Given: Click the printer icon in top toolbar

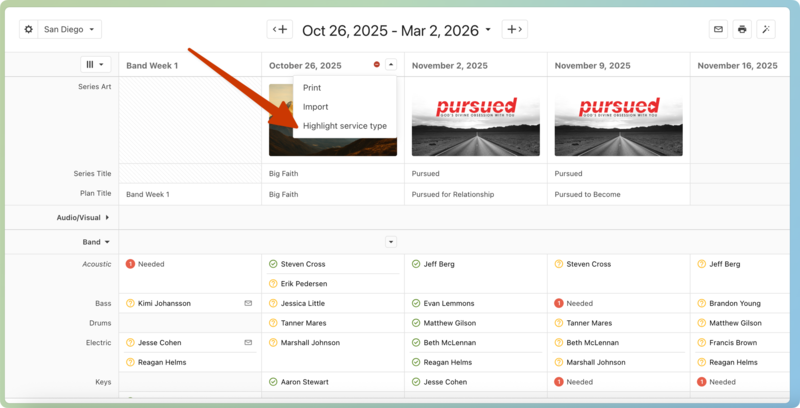Looking at the screenshot, I should click(742, 30).
